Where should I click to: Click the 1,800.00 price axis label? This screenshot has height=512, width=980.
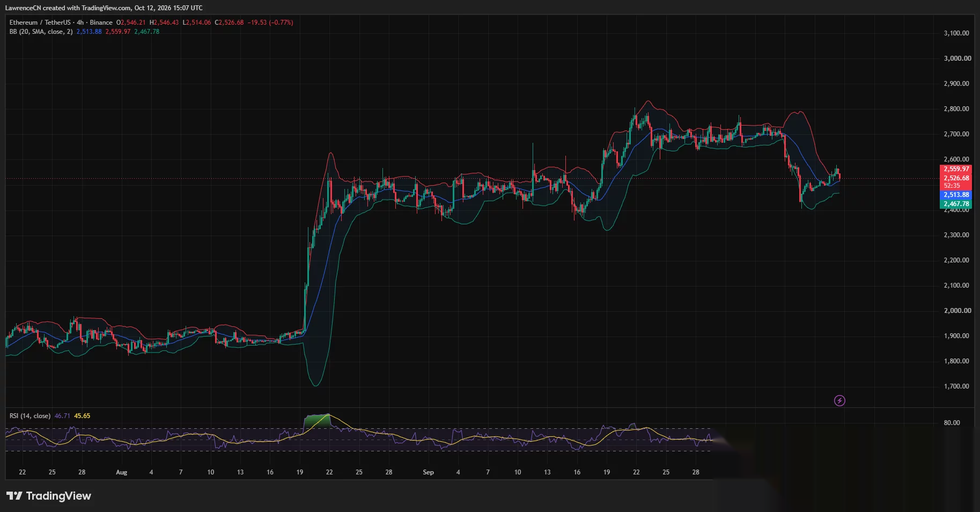[956, 361]
